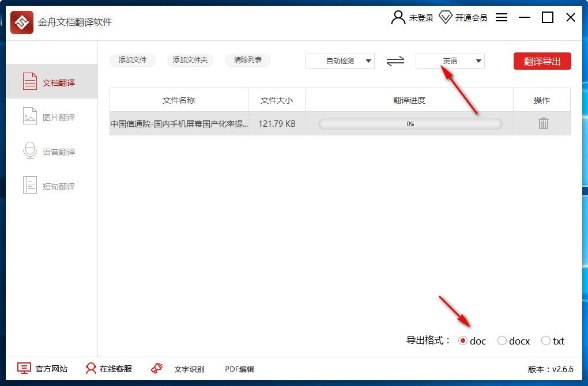Open the 英语 target language dropdown

pos(450,61)
